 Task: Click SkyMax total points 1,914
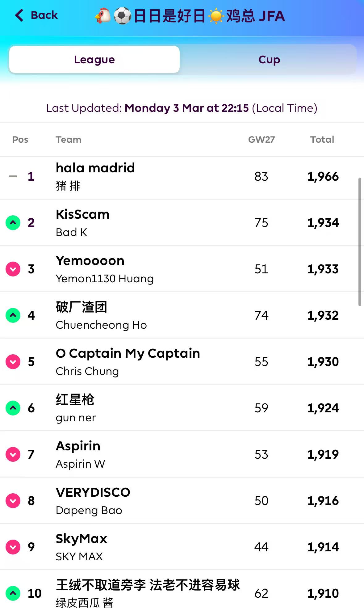(323, 547)
